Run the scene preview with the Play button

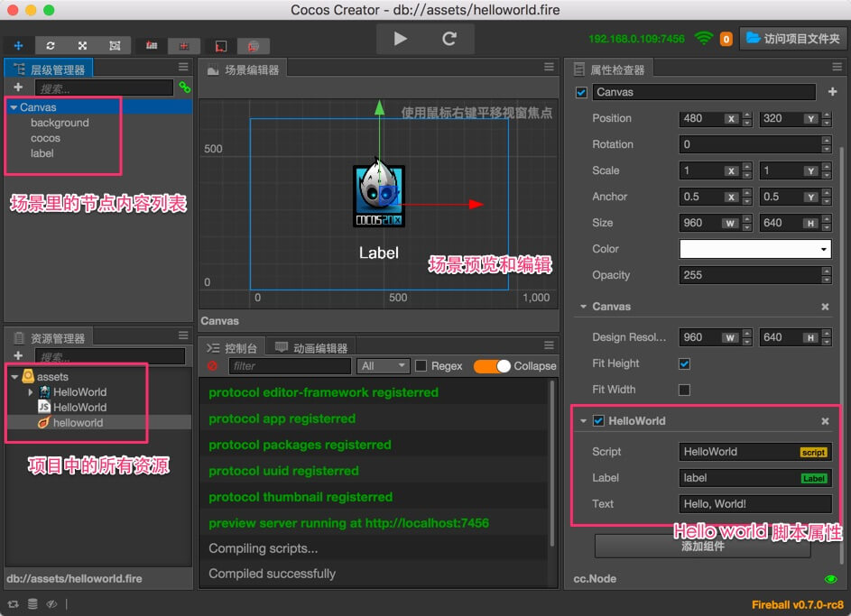pyautogui.click(x=401, y=39)
